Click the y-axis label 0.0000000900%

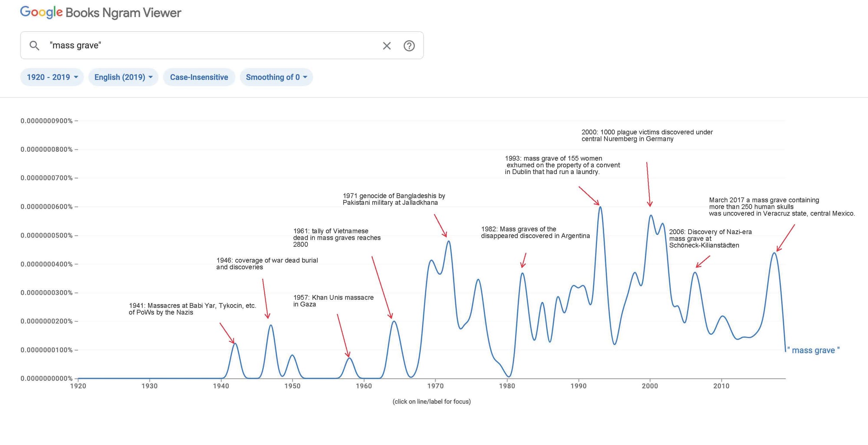tap(46, 121)
